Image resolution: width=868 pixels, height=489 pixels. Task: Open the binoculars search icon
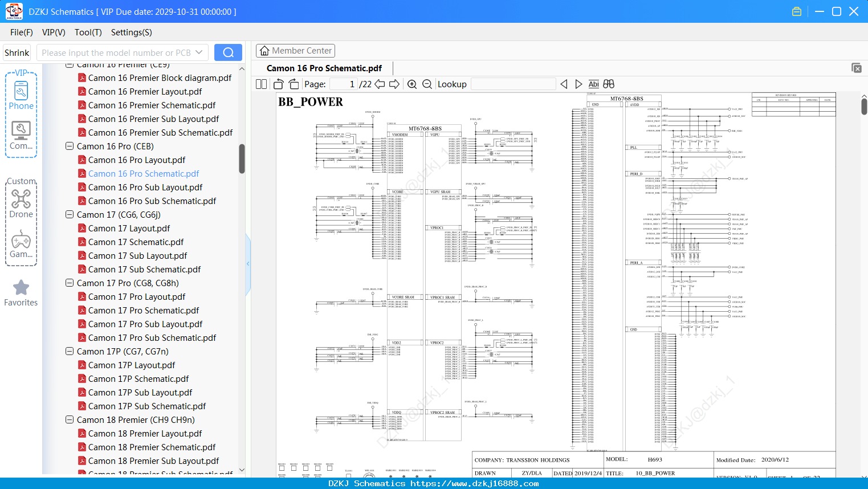609,84
